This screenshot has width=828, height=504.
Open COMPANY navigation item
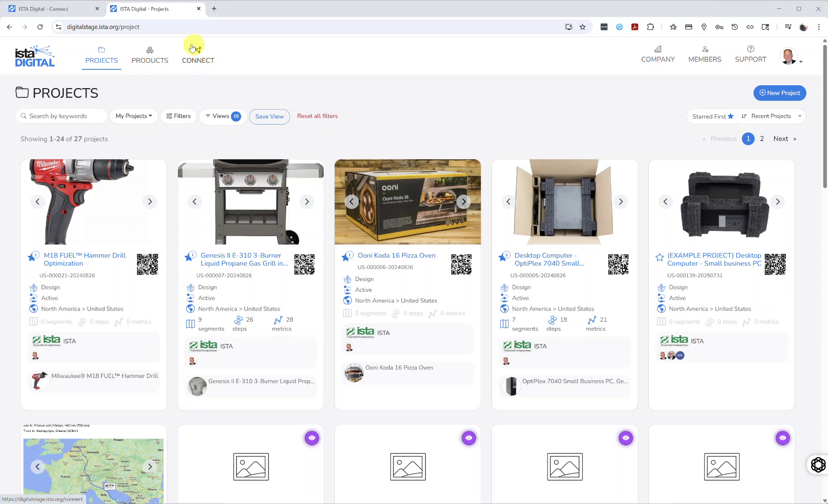tap(658, 55)
